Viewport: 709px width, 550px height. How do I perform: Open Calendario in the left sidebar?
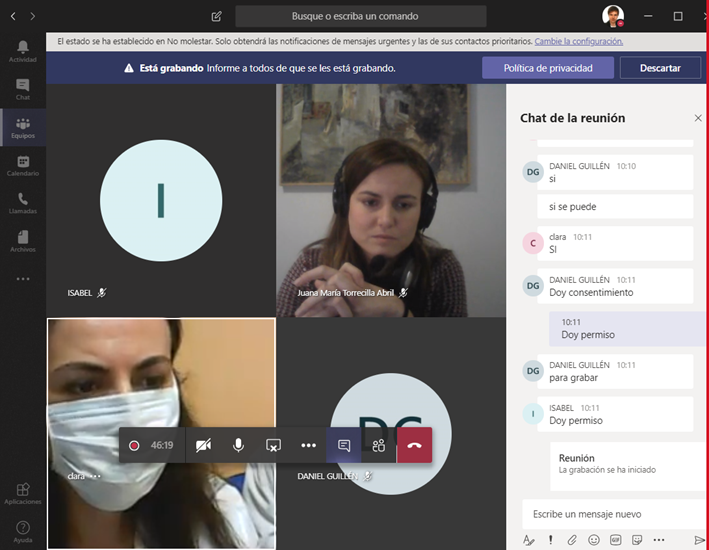[x=22, y=166]
